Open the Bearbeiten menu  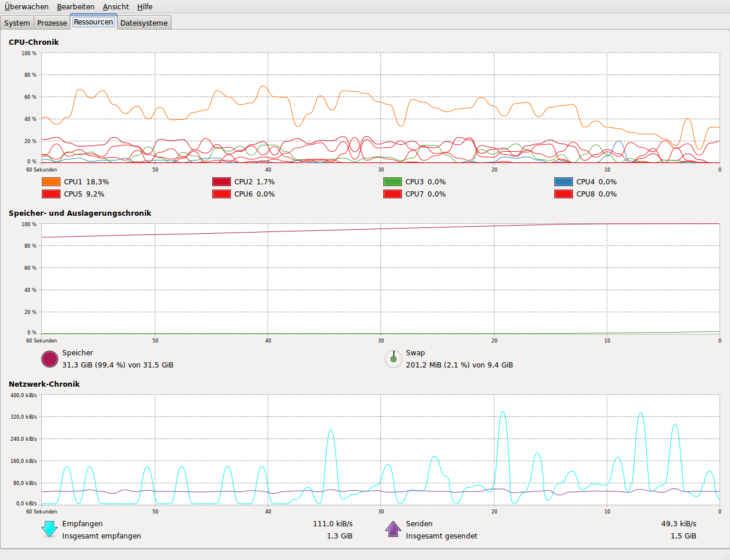tap(76, 7)
